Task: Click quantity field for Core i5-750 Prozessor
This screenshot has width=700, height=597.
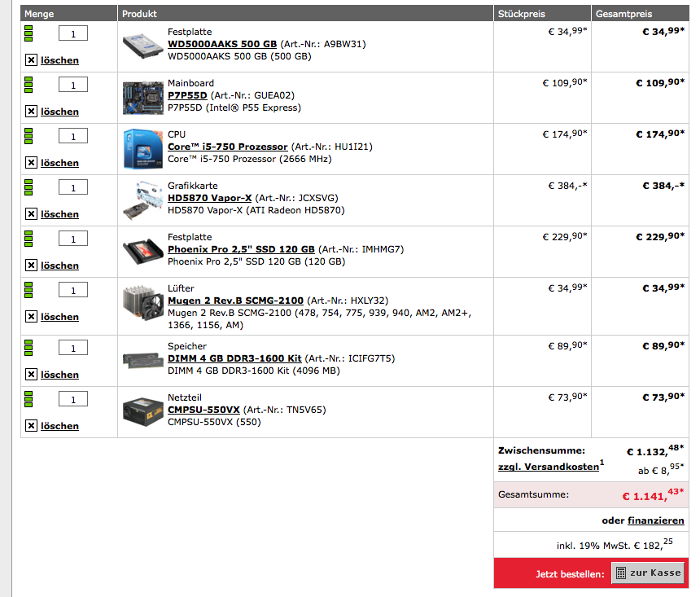Action: [x=73, y=136]
